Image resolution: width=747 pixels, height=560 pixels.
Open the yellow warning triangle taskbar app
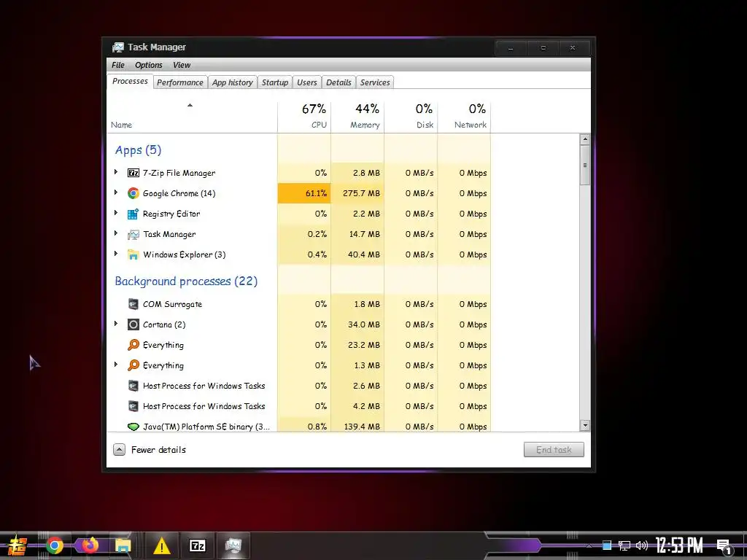pyautogui.click(x=162, y=545)
